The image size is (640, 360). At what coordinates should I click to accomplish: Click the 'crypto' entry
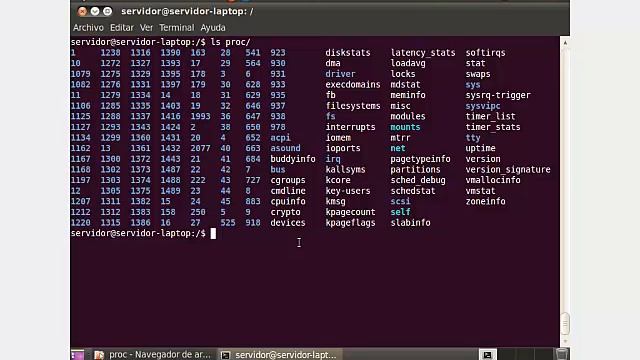coord(285,212)
